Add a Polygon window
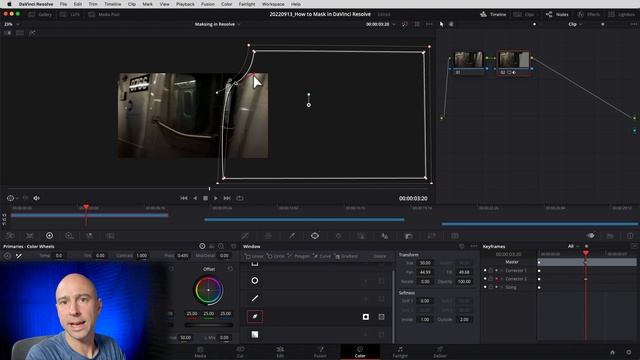This screenshot has height=360, width=640. pos(299,256)
